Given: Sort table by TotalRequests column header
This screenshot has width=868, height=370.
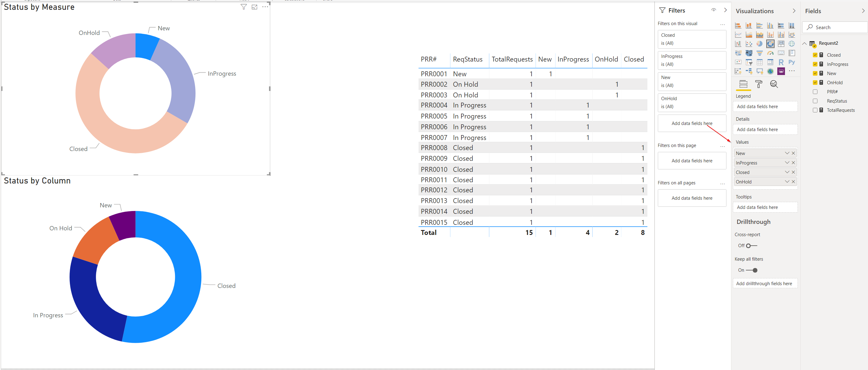Looking at the screenshot, I should pyautogui.click(x=512, y=59).
